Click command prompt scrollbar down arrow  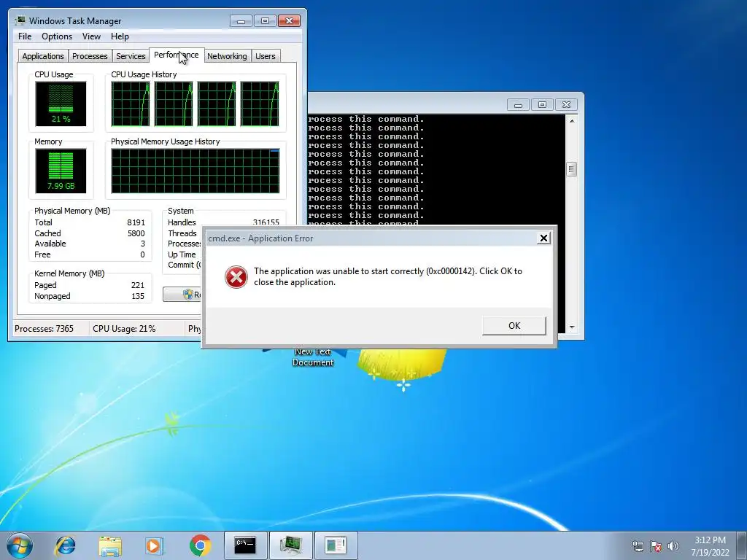point(572,327)
